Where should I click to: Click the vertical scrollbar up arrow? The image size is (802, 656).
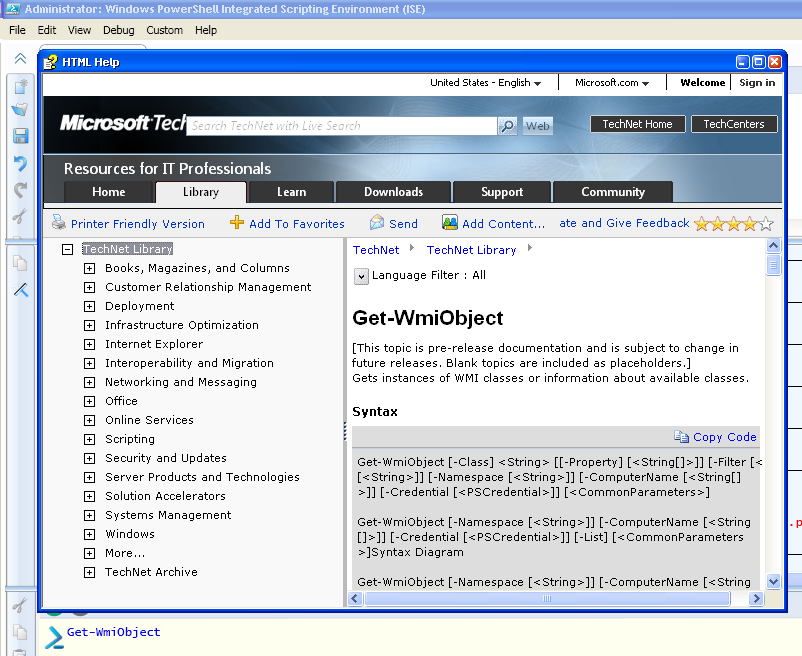pos(773,245)
